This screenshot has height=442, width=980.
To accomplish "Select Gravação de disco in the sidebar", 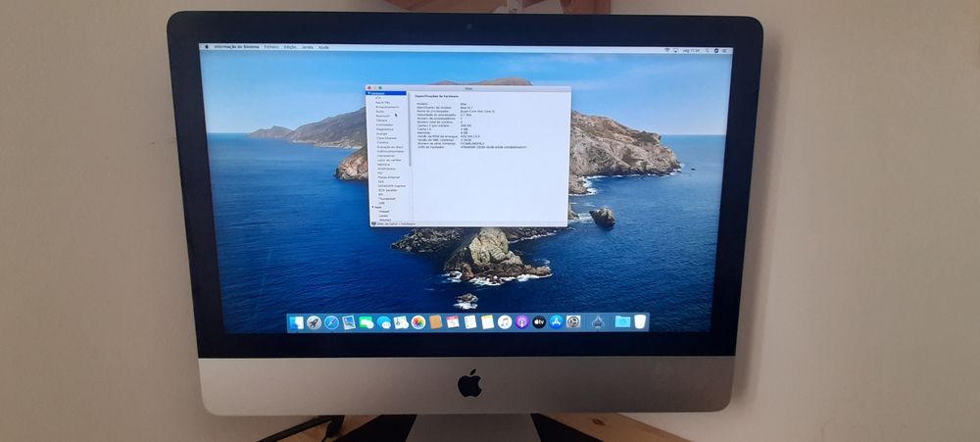I will pos(390,147).
